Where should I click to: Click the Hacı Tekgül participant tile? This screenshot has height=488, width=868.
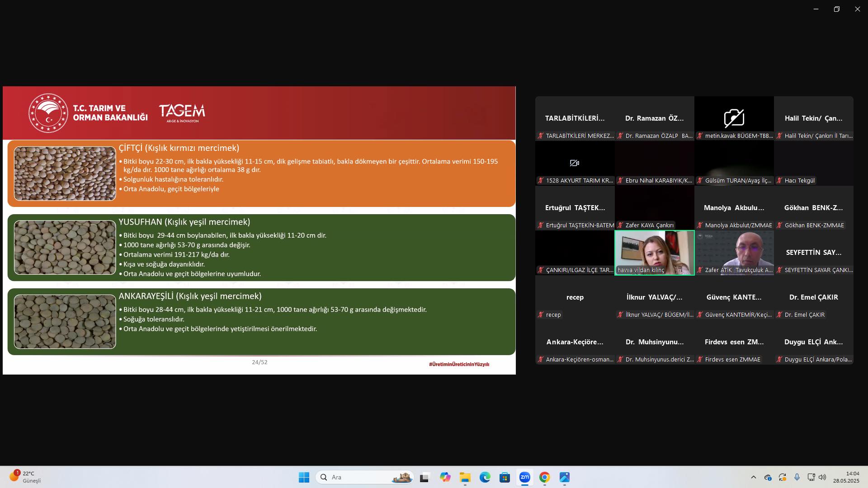coord(813,163)
